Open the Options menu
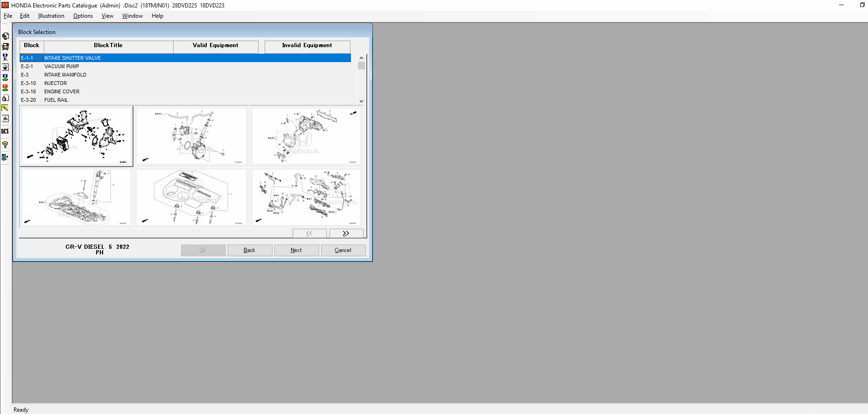 click(83, 16)
